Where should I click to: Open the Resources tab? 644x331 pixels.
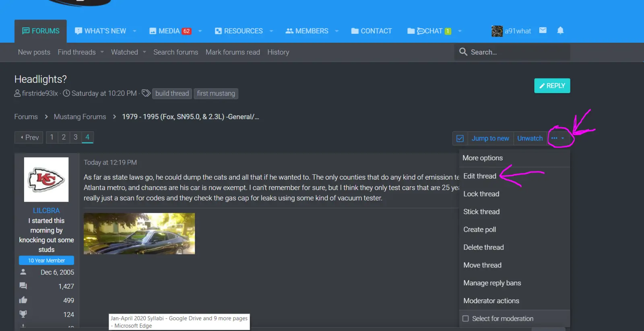(x=239, y=31)
